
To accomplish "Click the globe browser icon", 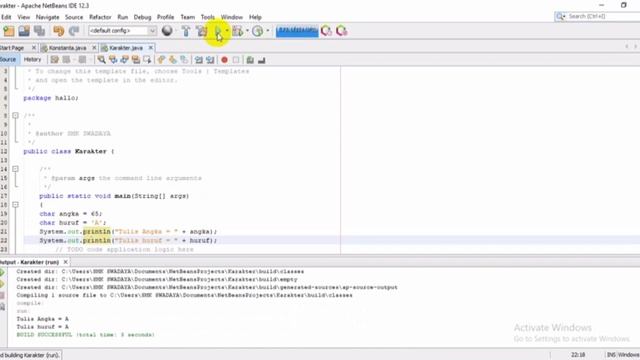I will (167, 31).
